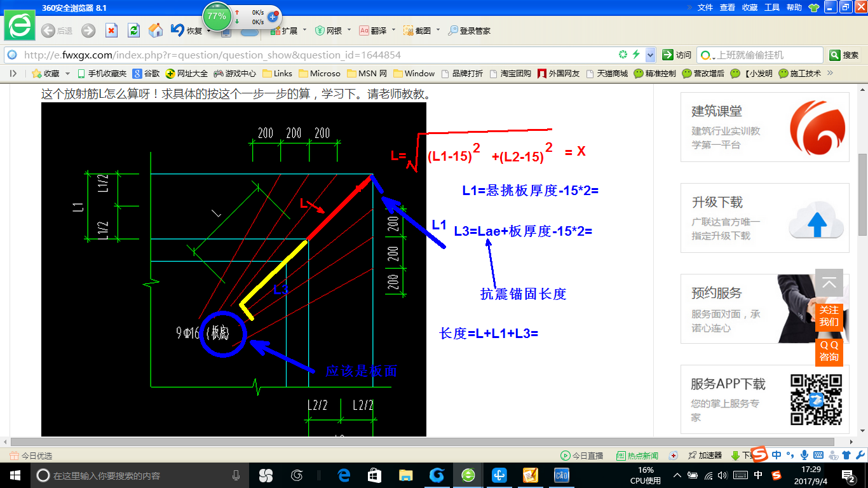Open the Links bookmark folder
The image size is (868, 488).
pyautogui.click(x=278, y=73)
